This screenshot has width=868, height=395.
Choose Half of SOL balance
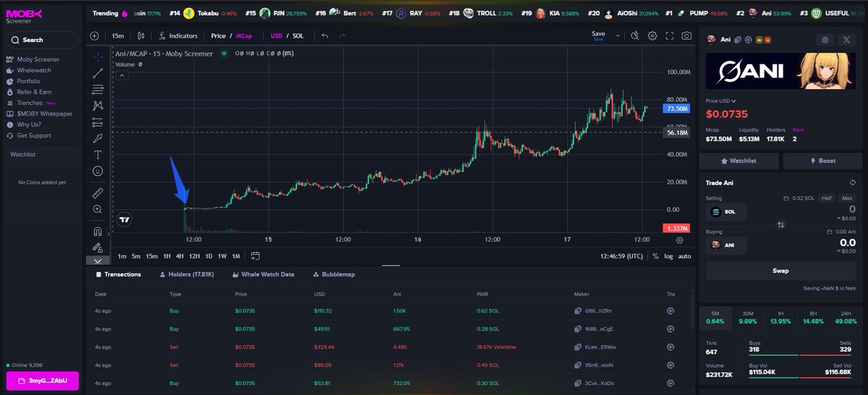click(827, 198)
